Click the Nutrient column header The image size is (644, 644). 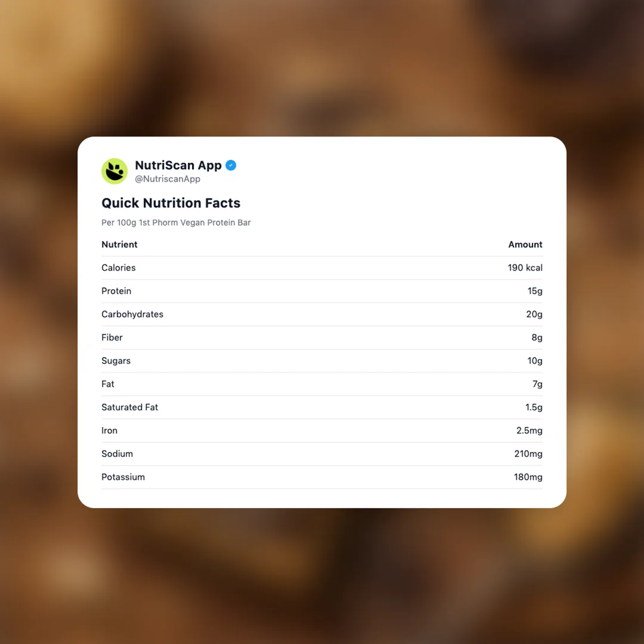[119, 244]
